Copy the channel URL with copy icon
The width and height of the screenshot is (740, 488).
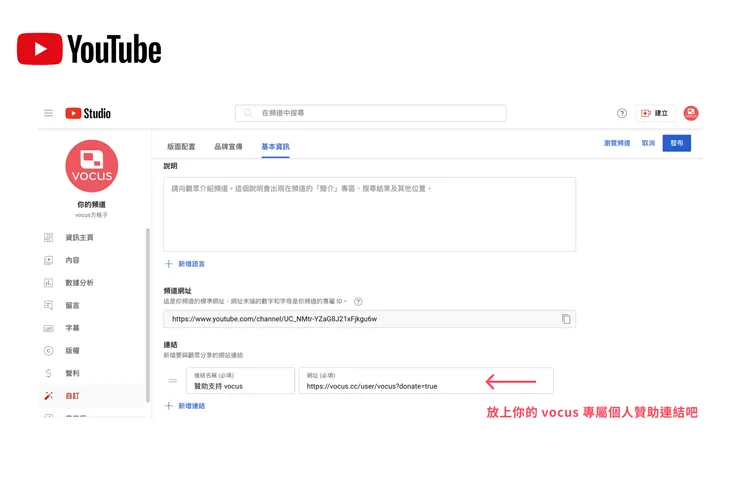[x=566, y=319]
